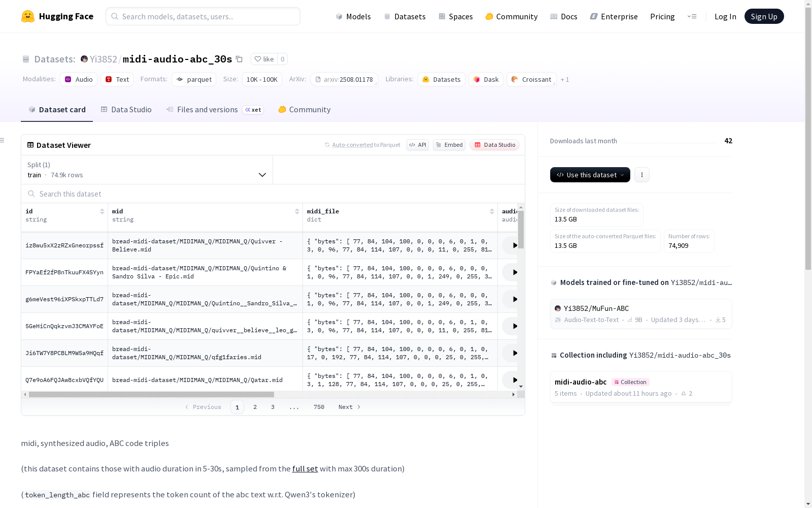Copy dataset name with the copy icon
The image size is (812, 508).
(239, 59)
